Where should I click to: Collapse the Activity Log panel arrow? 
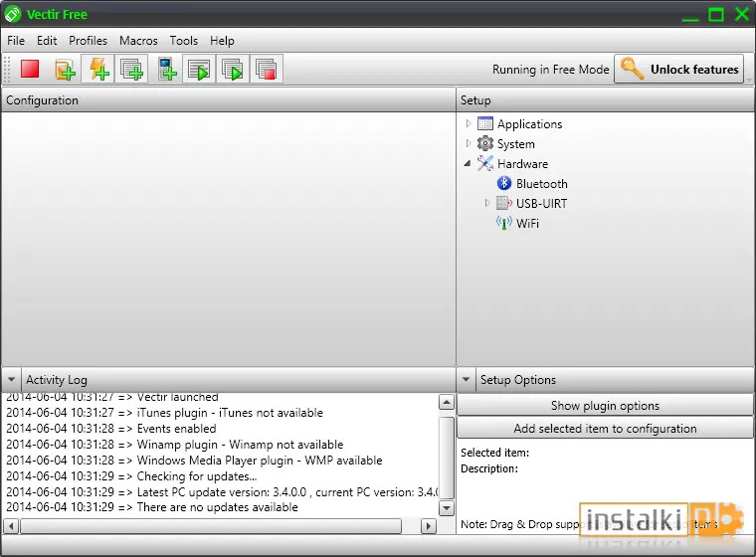click(x=12, y=380)
